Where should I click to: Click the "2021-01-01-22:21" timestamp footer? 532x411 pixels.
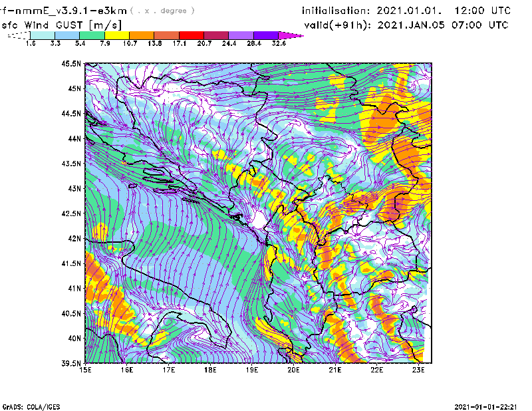tap(485, 406)
